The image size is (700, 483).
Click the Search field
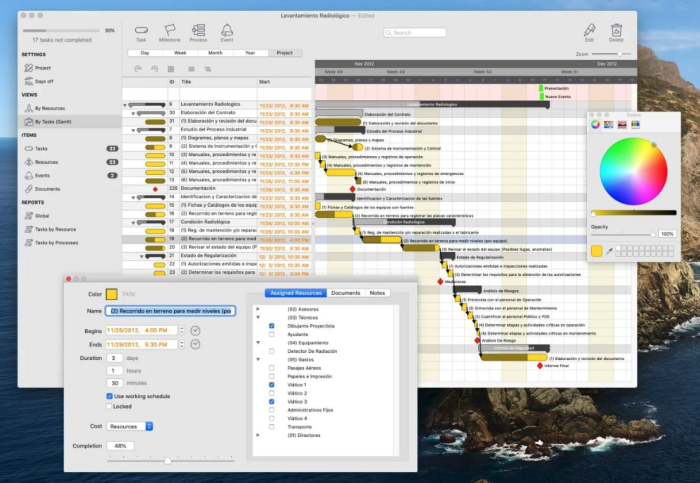coord(413,33)
